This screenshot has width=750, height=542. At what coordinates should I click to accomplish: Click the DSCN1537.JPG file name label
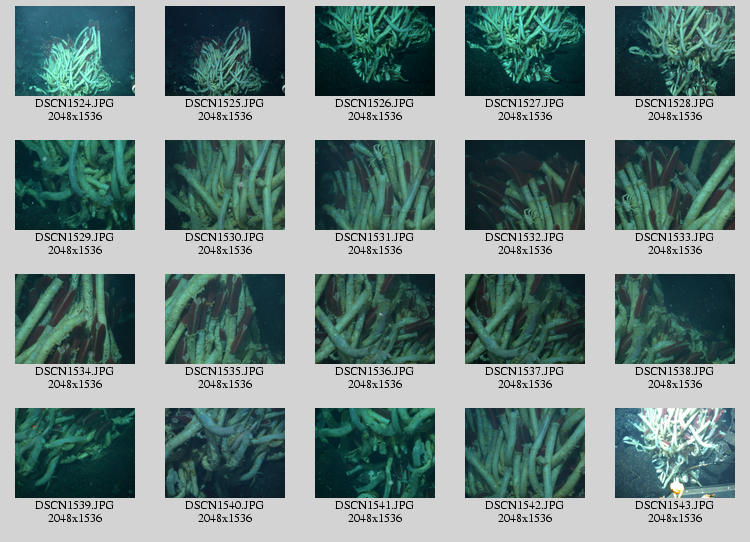524,371
